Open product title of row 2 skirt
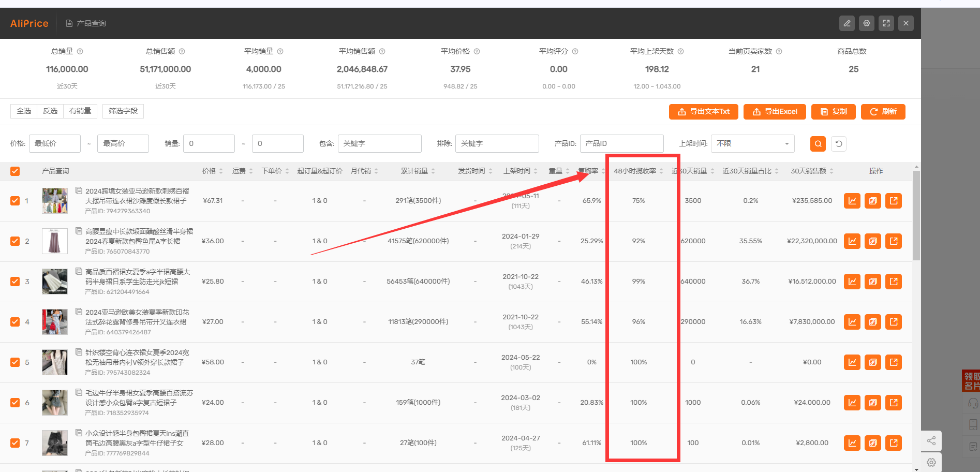The height and width of the screenshot is (472, 980). [x=139, y=237]
